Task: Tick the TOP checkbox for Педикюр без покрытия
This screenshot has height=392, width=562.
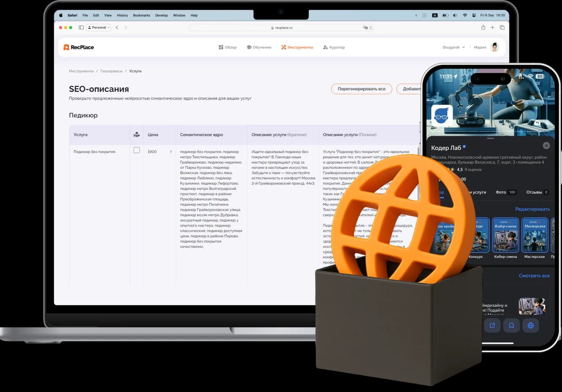Action: coord(136,150)
